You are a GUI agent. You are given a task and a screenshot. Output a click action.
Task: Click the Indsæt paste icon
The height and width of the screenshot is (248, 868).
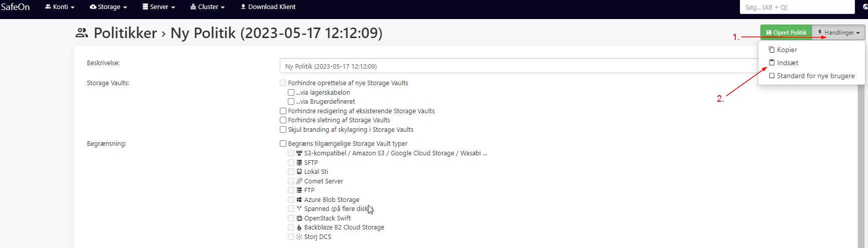click(x=772, y=63)
